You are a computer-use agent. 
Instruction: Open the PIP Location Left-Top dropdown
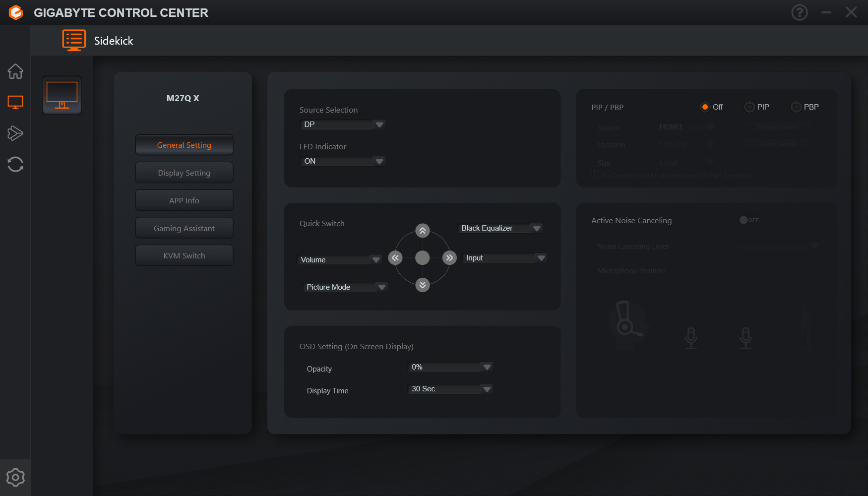tap(686, 144)
